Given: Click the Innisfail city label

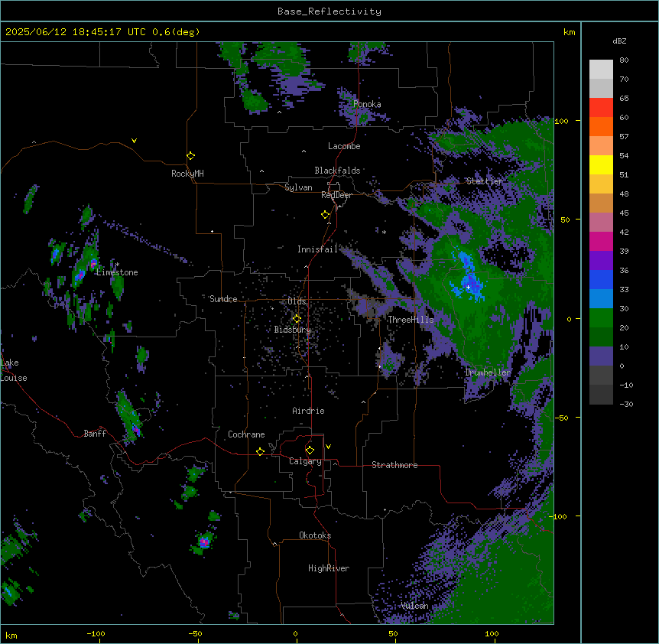Looking at the screenshot, I should click(x=317, y=249).
